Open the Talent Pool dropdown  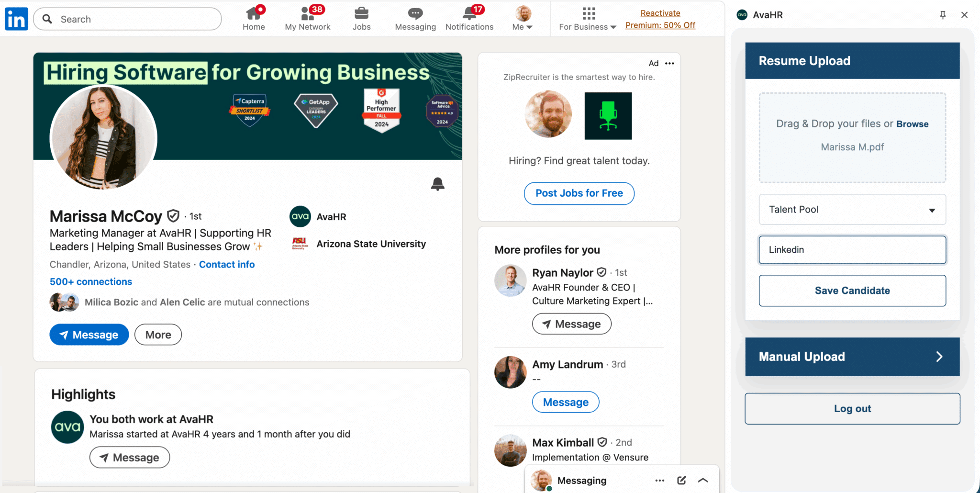point(852,210)
